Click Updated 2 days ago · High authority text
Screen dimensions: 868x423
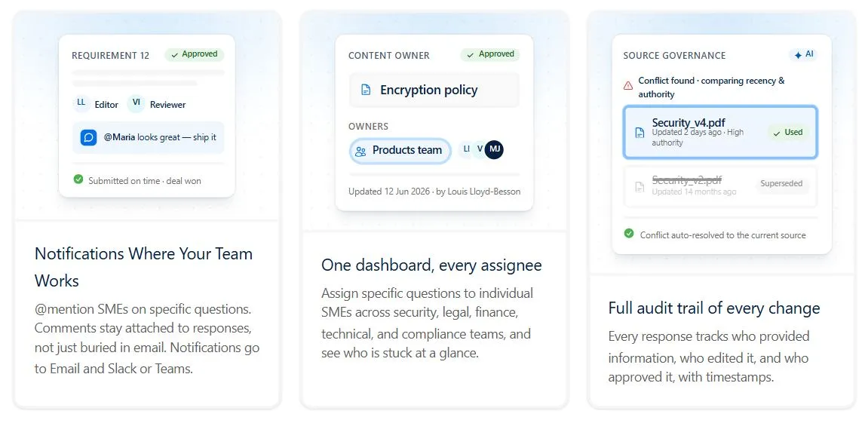click(x=698, y=137)
